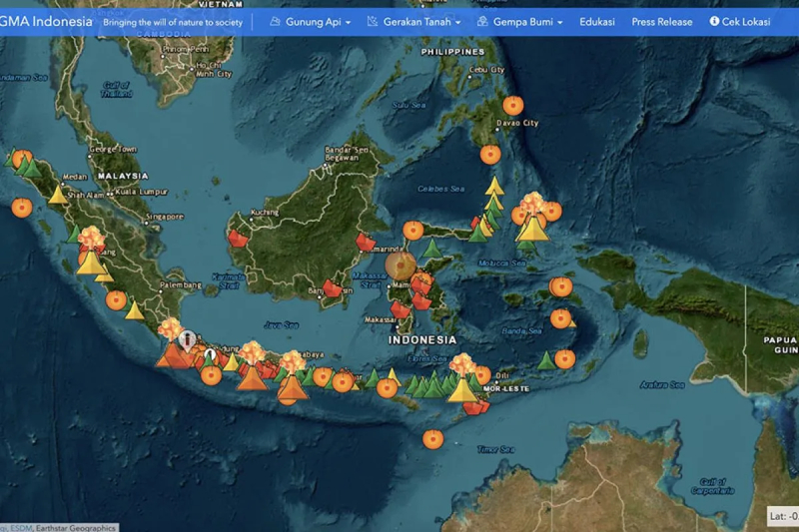Image resolution: width=799 pixels, height=532 pixels.
Task: Open the Press Release page
Action: [661, 21]
